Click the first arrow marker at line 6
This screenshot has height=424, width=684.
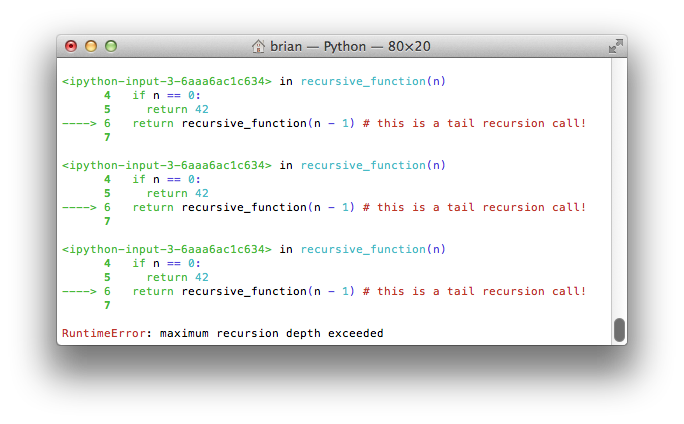coord(79,123)
